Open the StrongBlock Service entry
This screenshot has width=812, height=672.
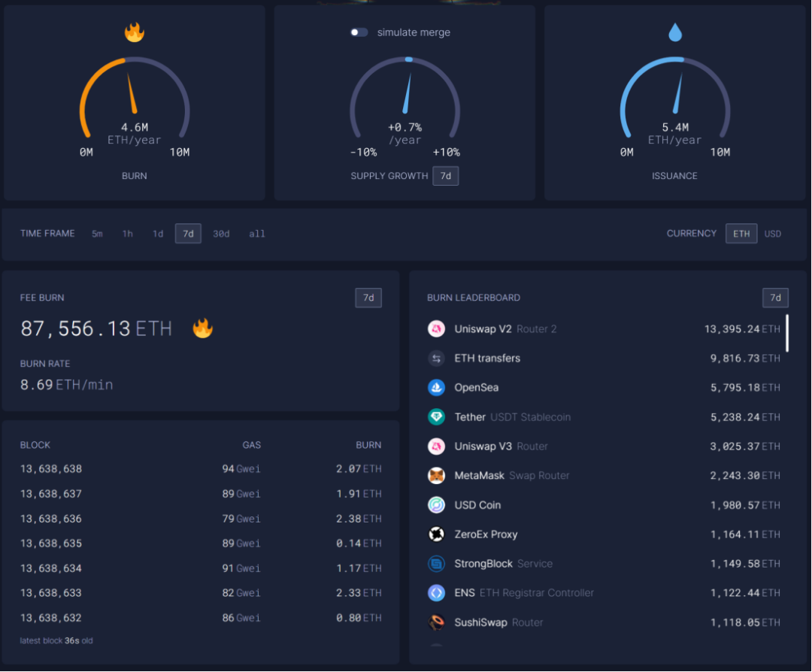tap(604, 563)
